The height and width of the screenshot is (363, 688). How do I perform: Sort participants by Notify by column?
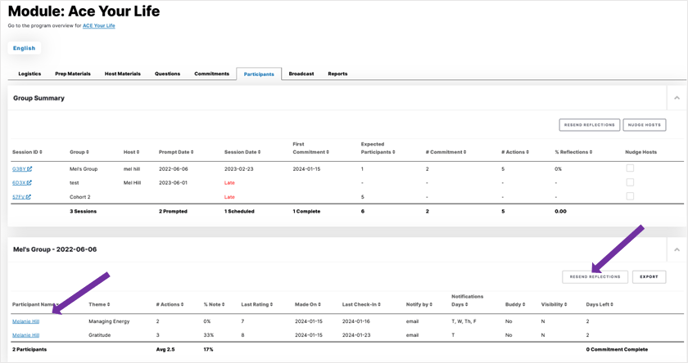click(431, 305)
